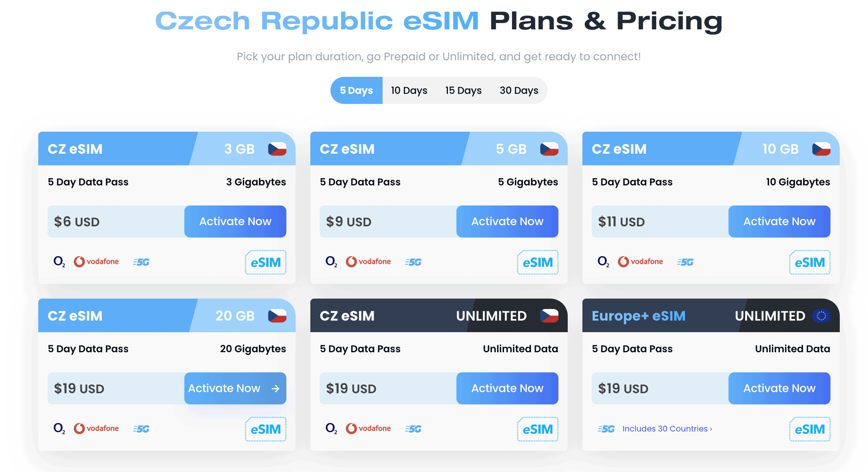868x472 pixels.
Task: Open the 30 Days pricing view
Action: point(519,90)
